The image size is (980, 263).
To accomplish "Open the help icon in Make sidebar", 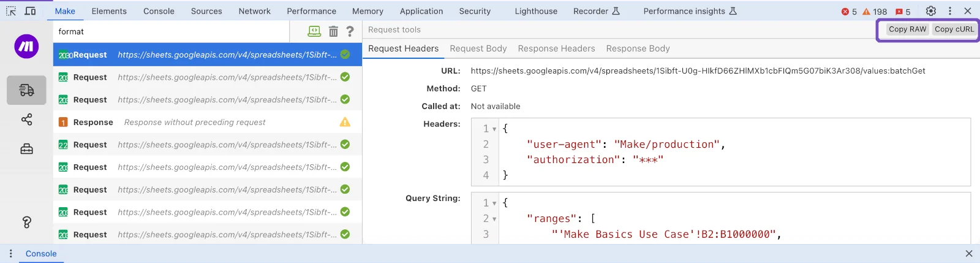I will click(x=26, y=222).
